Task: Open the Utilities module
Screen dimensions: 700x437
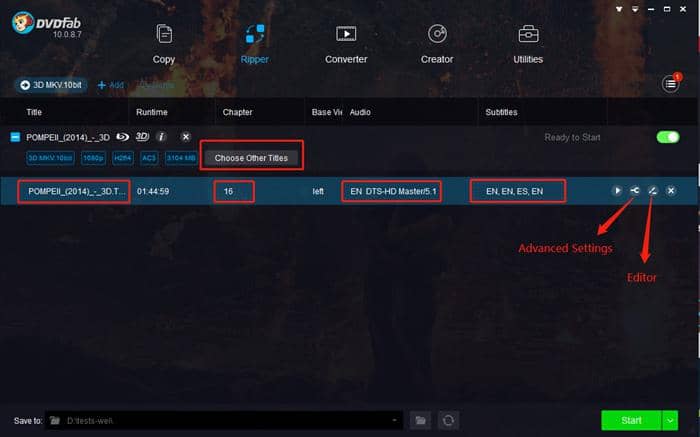Action: click(528, 44)
